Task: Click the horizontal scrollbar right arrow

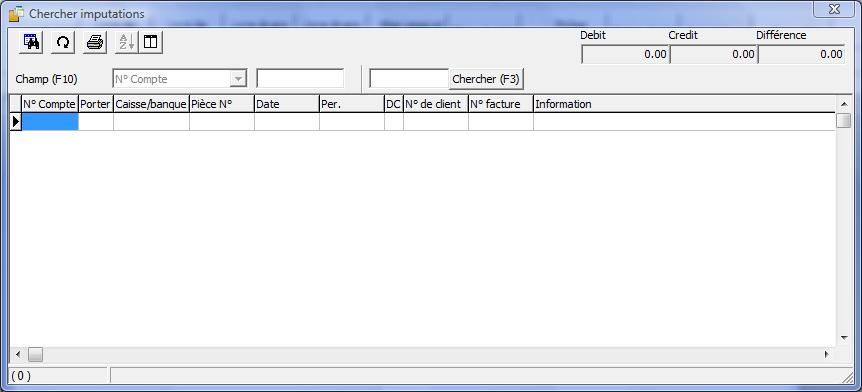Action: point(827,355)
